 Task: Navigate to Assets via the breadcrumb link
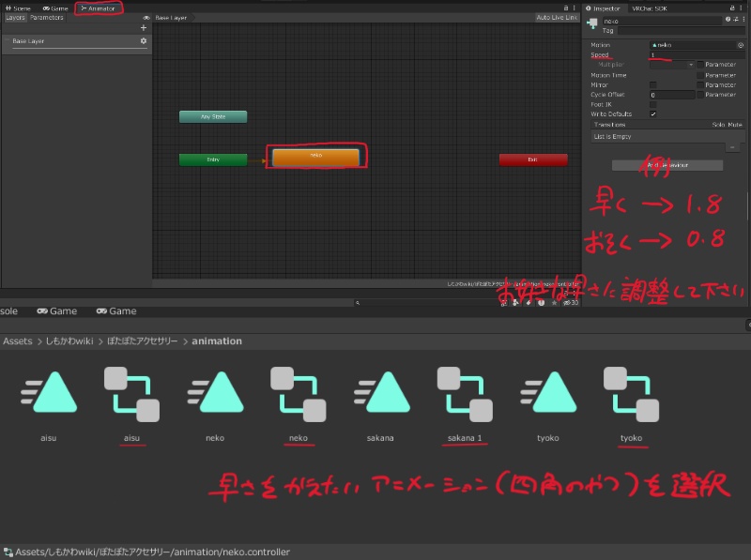click(x=17, y=341)
